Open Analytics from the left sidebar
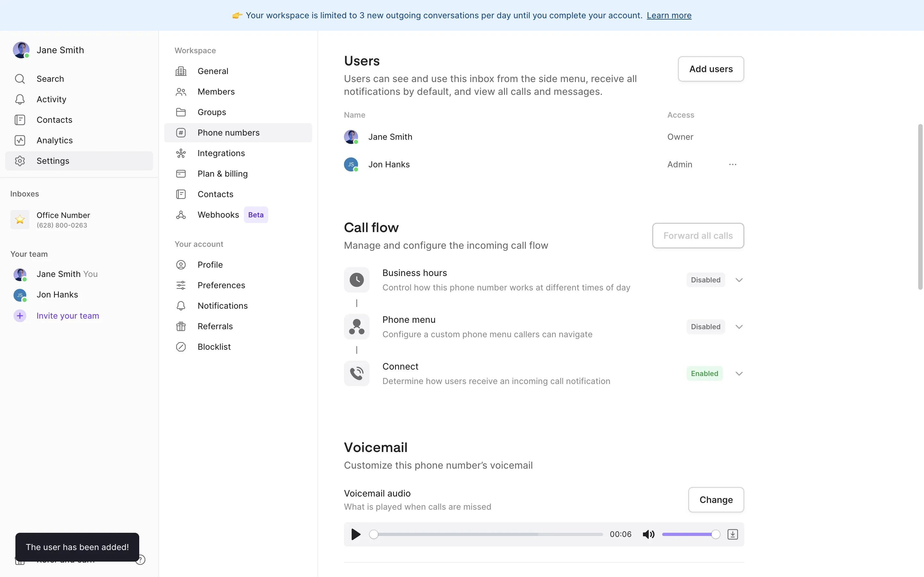 tap(55, 140)
